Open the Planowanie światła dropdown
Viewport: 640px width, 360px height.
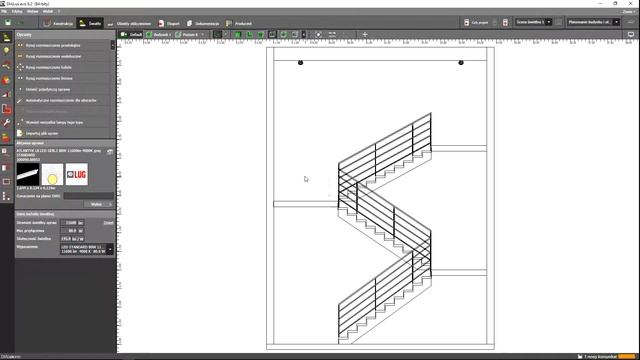click(593, 22)
